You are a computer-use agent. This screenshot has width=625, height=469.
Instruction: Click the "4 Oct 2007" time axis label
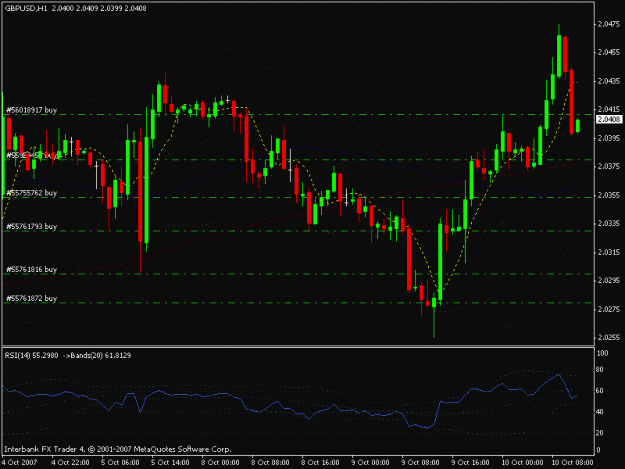[19, 462]
